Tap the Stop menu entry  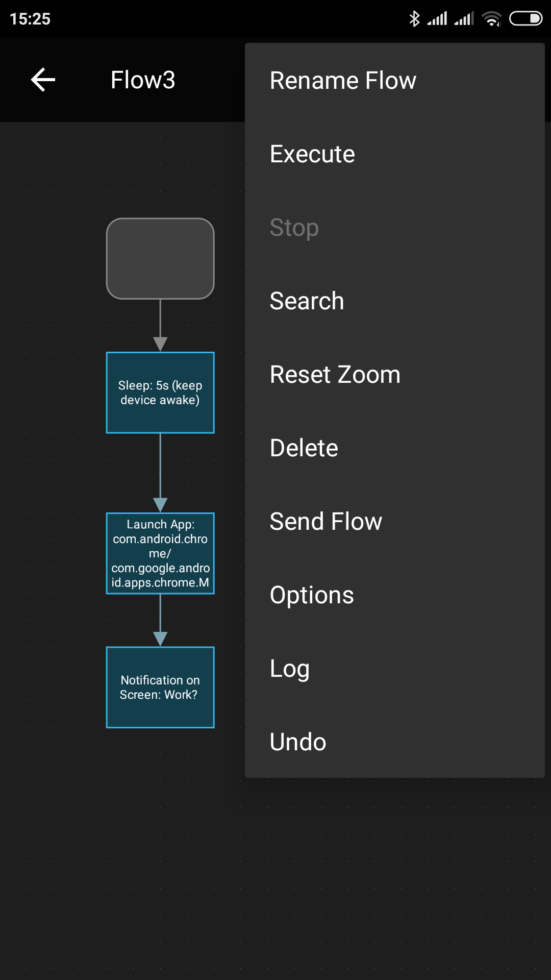click(294, 228)
